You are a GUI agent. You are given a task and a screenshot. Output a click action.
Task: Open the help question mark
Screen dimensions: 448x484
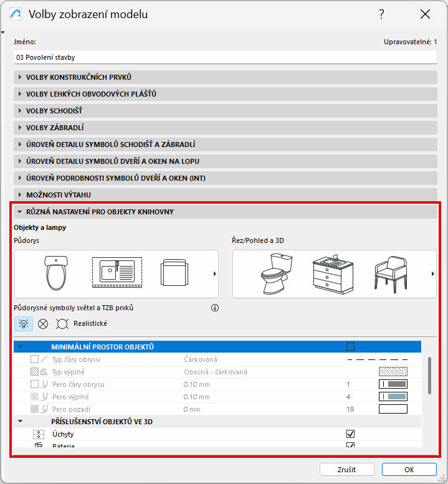(x=381, y=14)
